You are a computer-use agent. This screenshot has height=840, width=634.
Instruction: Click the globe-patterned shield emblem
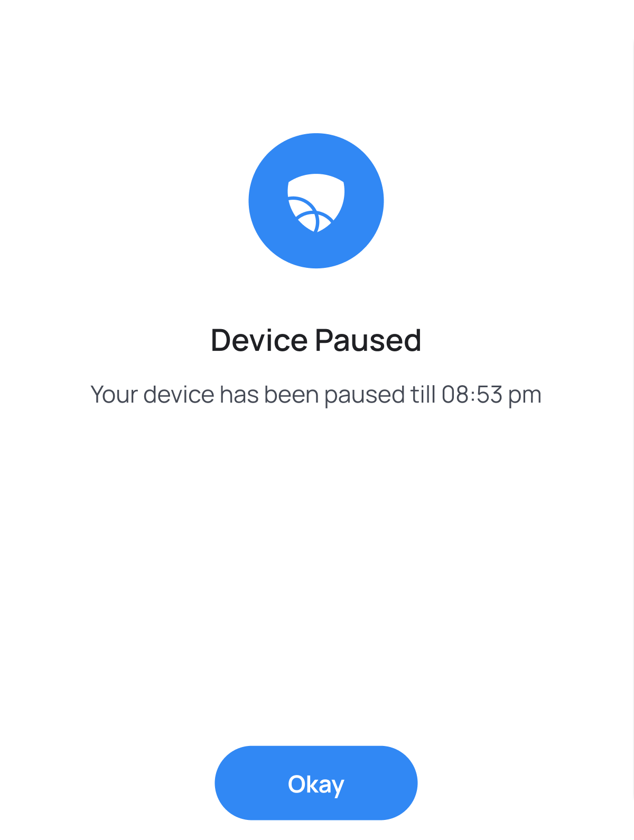pos(316,203)
